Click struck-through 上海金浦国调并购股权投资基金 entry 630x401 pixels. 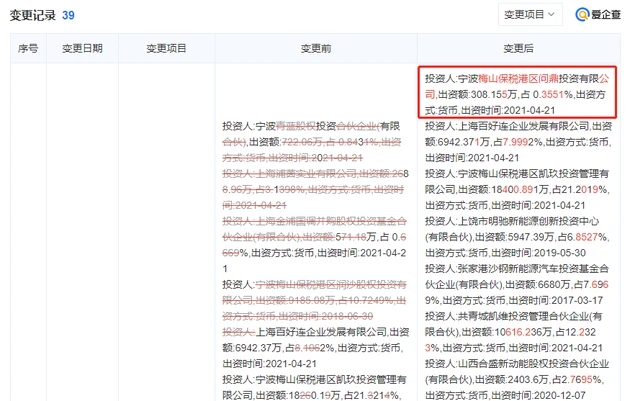click(x=315, y=245)
